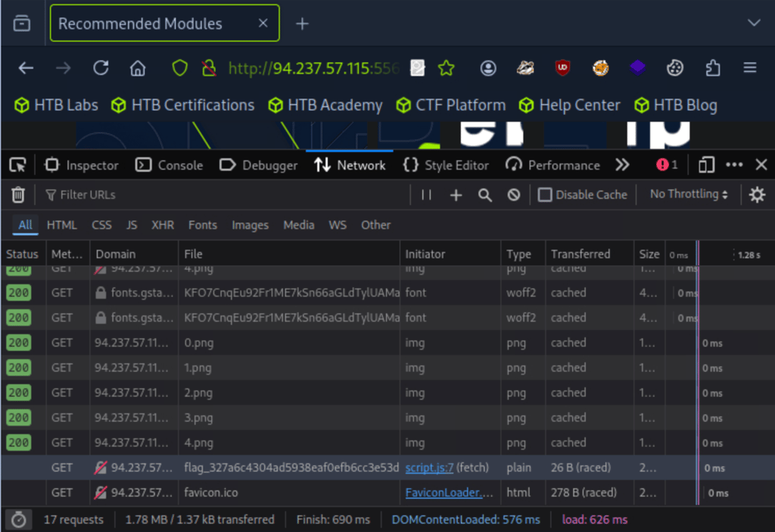Filter requests by XHR
Screen dimensions: 775x532
(163, 225)
